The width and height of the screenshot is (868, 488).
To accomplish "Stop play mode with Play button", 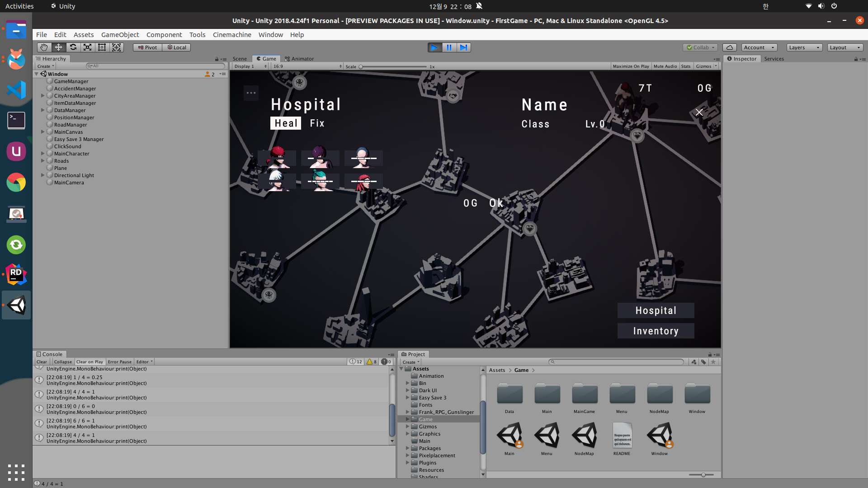I will (434, 47).
